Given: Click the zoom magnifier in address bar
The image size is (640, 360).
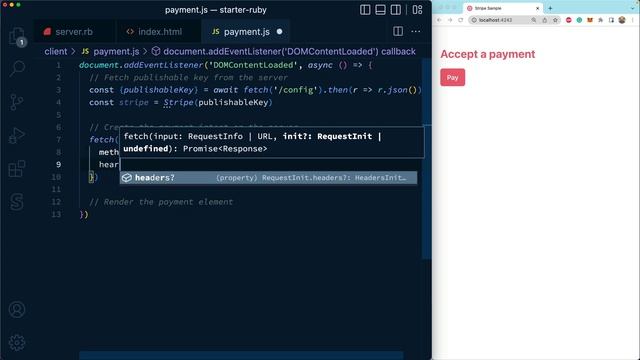Looking at the screenshot, I should 533,20.
